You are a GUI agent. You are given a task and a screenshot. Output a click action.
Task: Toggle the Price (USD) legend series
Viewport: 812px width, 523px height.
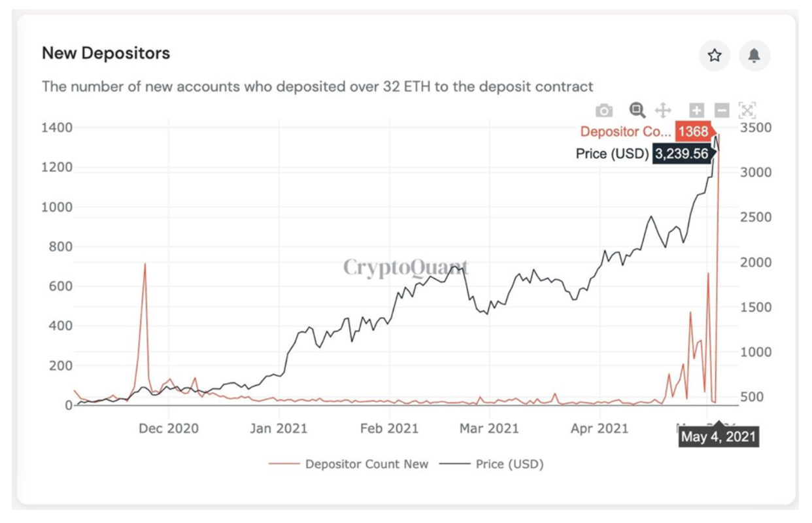(491, 464)
